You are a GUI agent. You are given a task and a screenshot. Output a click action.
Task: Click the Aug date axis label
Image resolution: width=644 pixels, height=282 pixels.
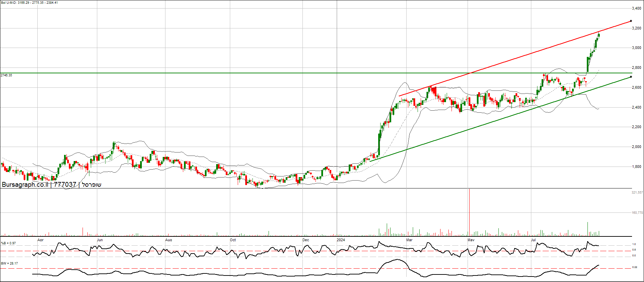click(169, 240)
